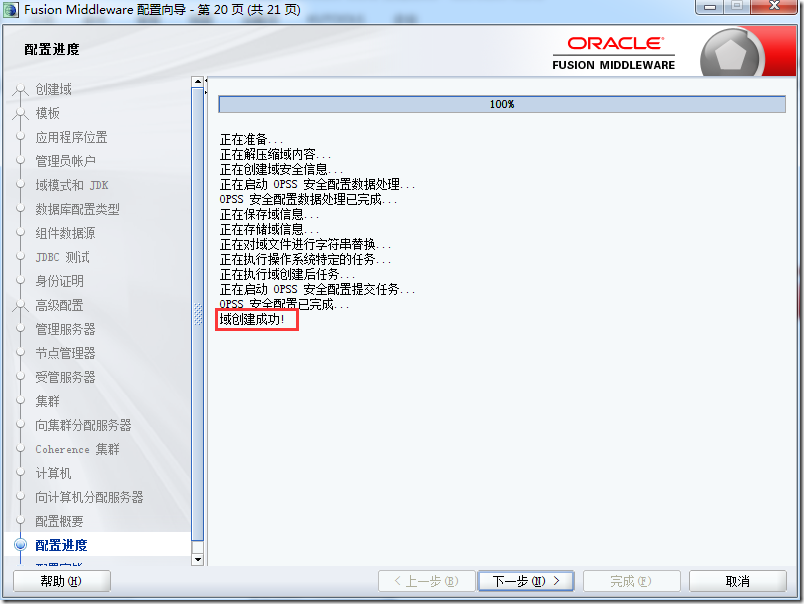The image size is (804, 604).
Task: Click the 100% progress bar
Action: point(502,104)
